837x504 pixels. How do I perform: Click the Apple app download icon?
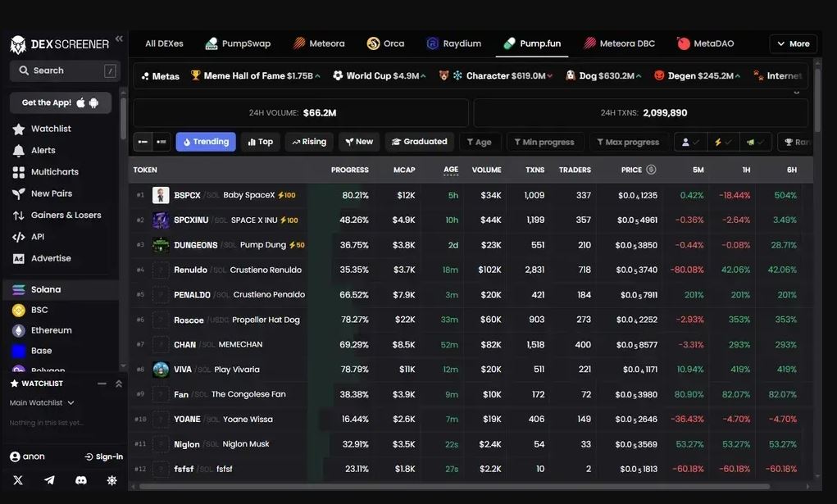[x=80, y=102]
